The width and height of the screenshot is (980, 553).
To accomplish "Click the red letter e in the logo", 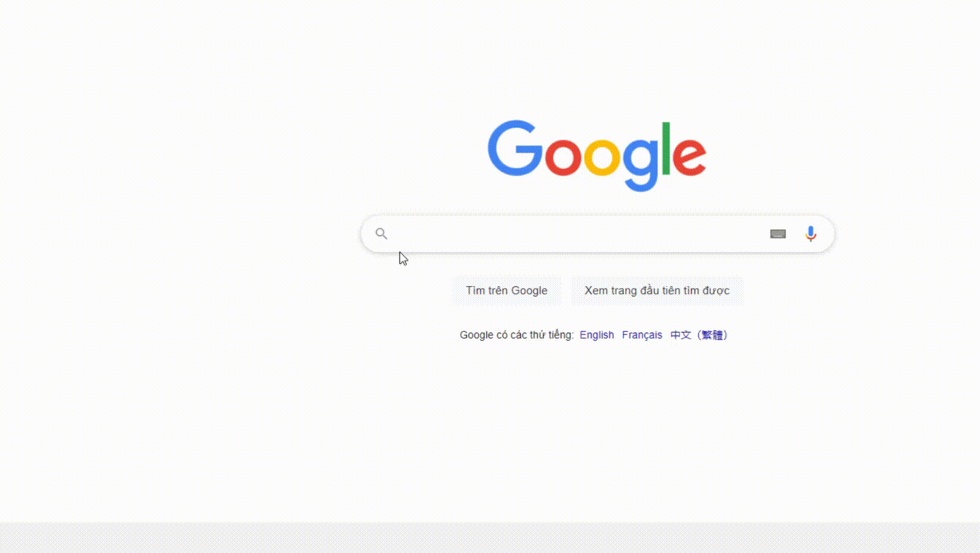I will (x=689, y=156).
